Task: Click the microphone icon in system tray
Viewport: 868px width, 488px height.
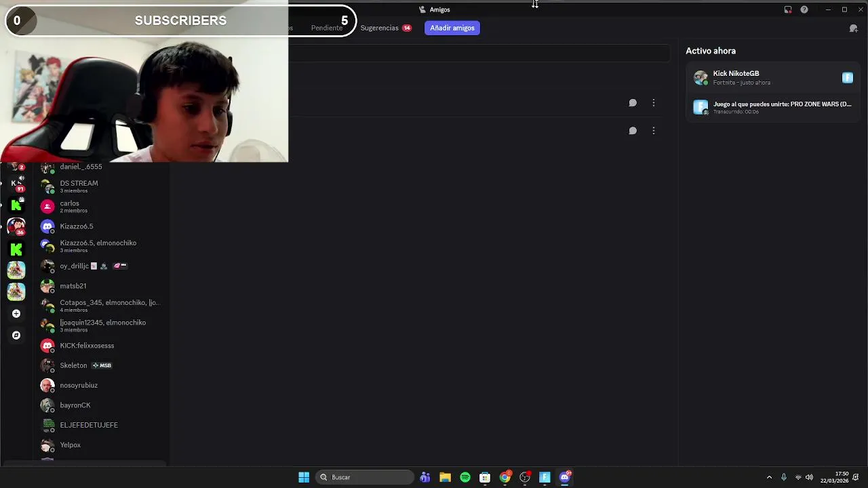Action: [784, 477]
